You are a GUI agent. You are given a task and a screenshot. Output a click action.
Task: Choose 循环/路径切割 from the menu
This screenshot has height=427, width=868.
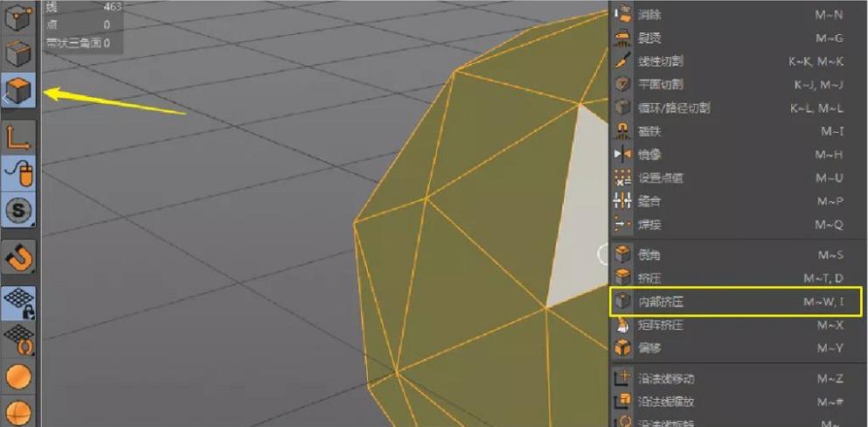click(x=736, y=108)
